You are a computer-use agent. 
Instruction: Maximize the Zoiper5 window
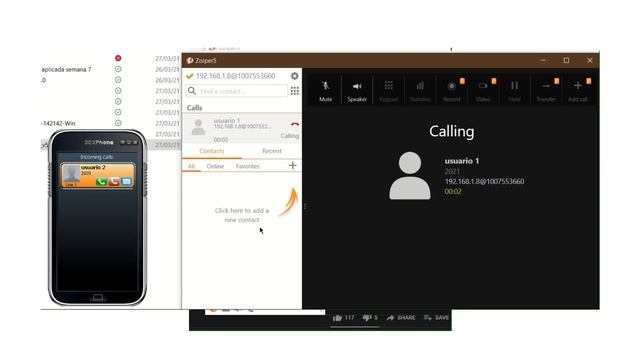(566, 60)
